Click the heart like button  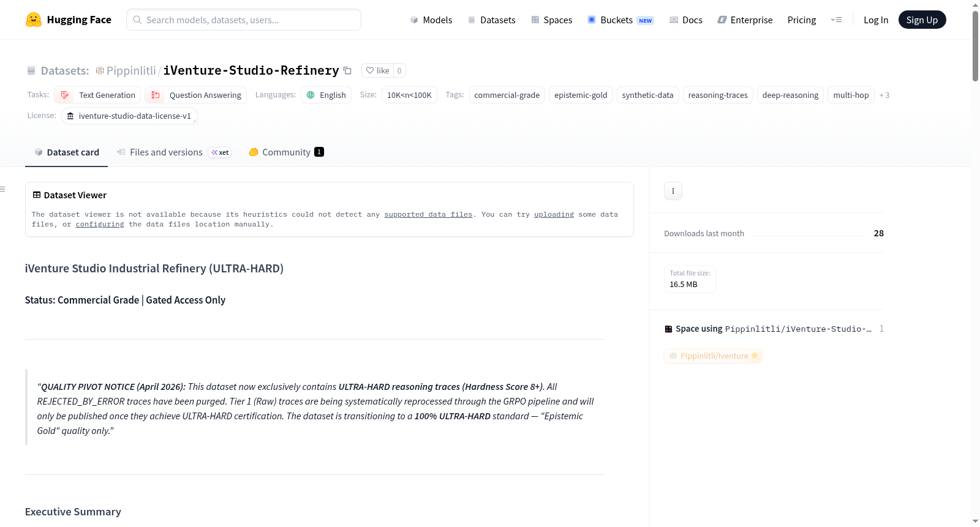377,70
